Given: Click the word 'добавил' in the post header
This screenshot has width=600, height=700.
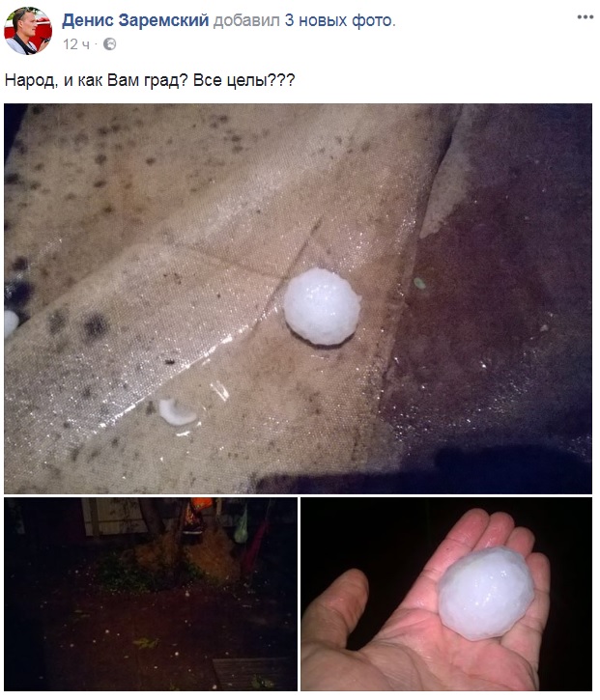Looking at the screenshot, I should 246,20.
